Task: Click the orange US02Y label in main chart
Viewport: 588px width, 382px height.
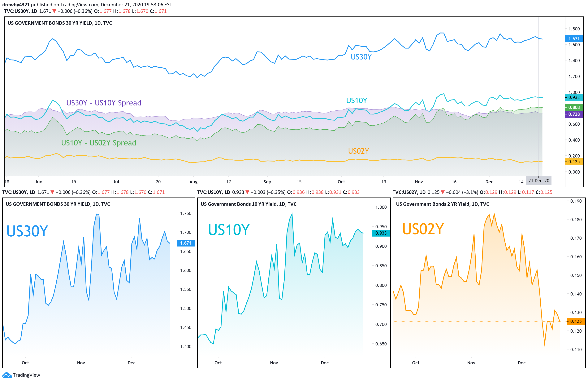Action: pyautogui.click(x=358, y=151)
